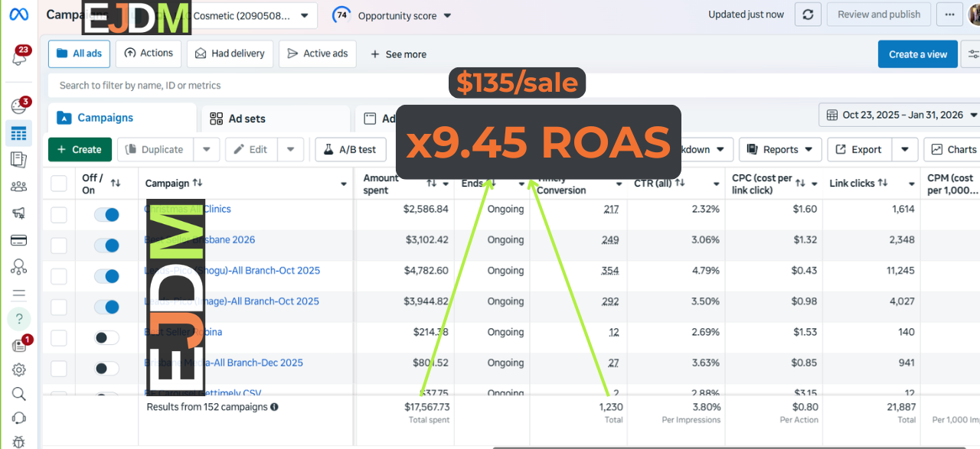Check the checkbox for Bribane 2026 campaign row
The width and height of the screenshot is (980, 449).
(x=58, y=246)
